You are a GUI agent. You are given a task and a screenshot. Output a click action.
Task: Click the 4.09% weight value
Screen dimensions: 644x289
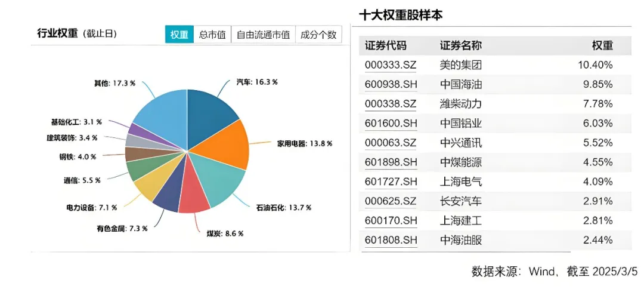[x=598, y=182]
